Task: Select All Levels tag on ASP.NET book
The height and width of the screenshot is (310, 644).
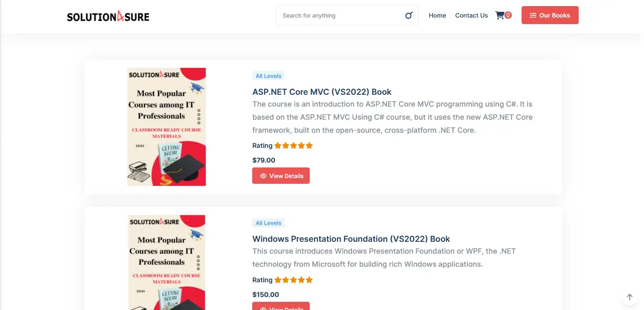Action: click(x=268, y=76)
